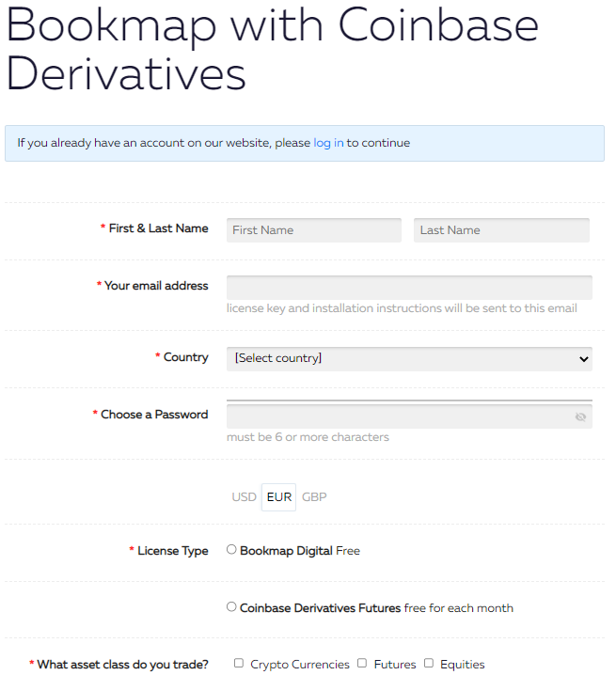
Task: Click the Crypto Currencies label
Action: point(300,665)
